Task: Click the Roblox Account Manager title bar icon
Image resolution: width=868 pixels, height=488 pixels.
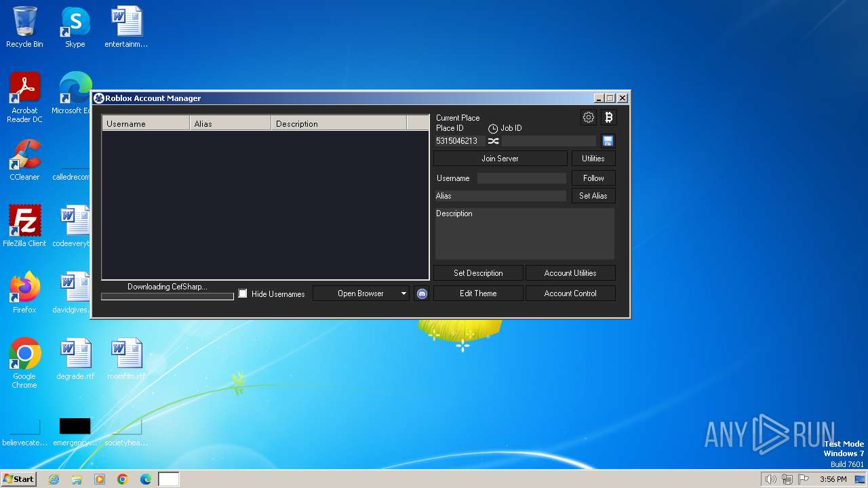Action: (98, 98)
